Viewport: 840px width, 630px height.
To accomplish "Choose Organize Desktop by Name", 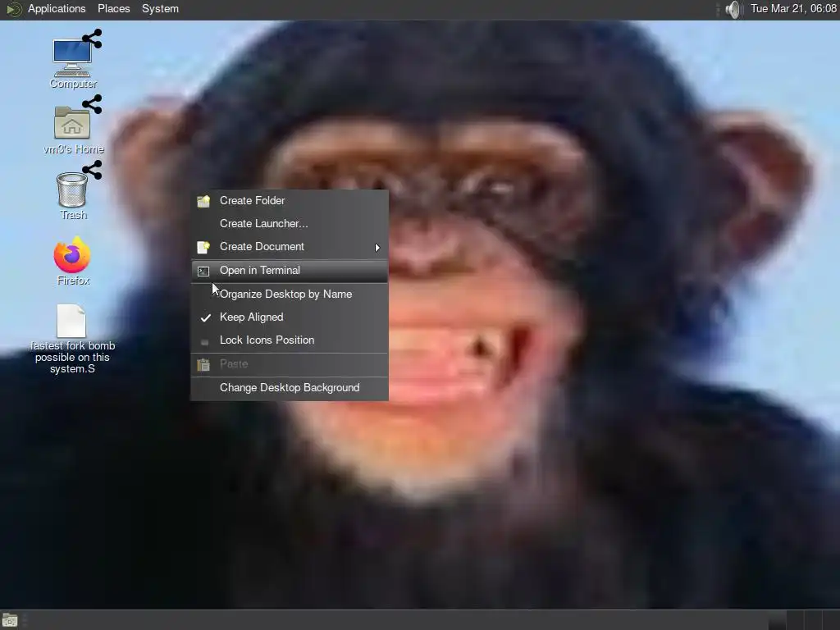I will pyautogui.click(x=290, y=294).
